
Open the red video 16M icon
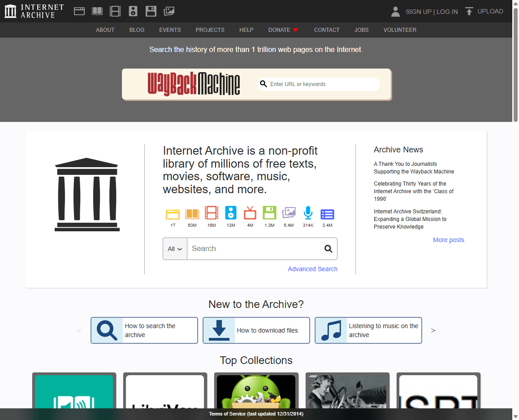pos(212,213)
